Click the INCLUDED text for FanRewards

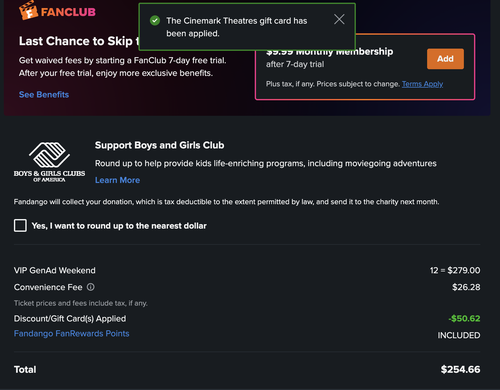tap(459, 335)
